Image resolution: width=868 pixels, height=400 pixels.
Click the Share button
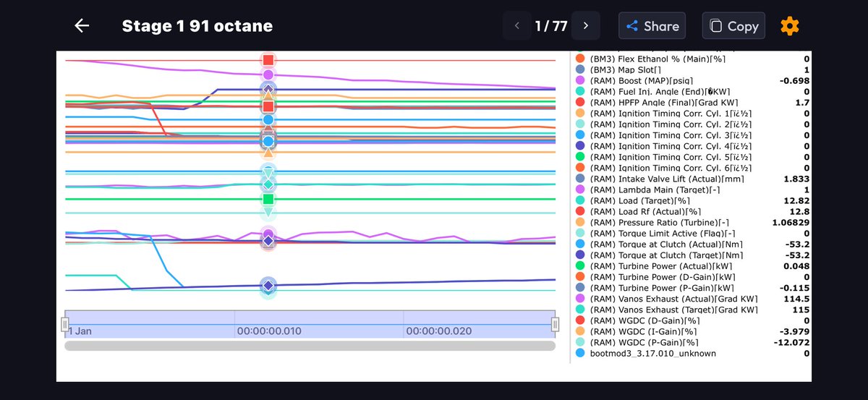[652, 26]
